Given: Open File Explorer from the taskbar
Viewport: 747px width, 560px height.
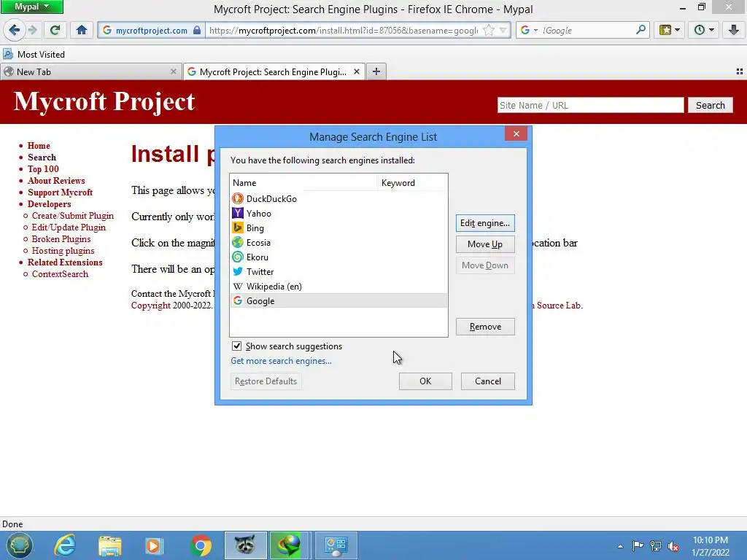Looking at the screenshot, I should pos(110,545).
